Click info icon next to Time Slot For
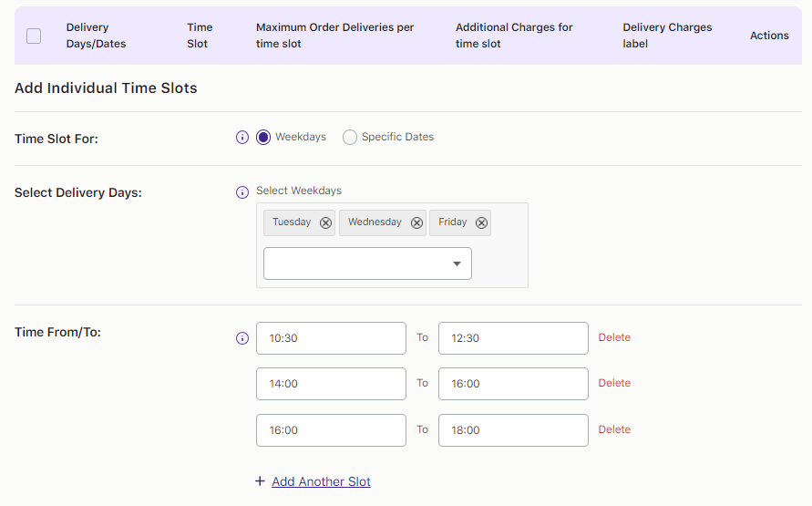The height and width of the screenshot is (506, 812). tap(242, 138)
